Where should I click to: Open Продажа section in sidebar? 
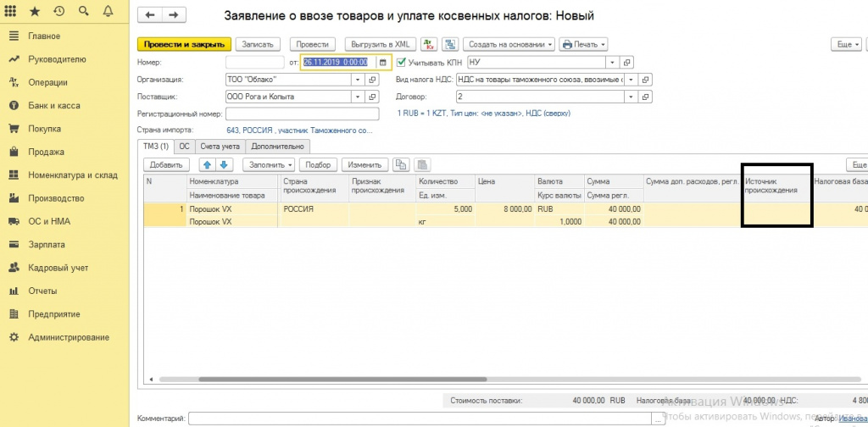(46, 152)
